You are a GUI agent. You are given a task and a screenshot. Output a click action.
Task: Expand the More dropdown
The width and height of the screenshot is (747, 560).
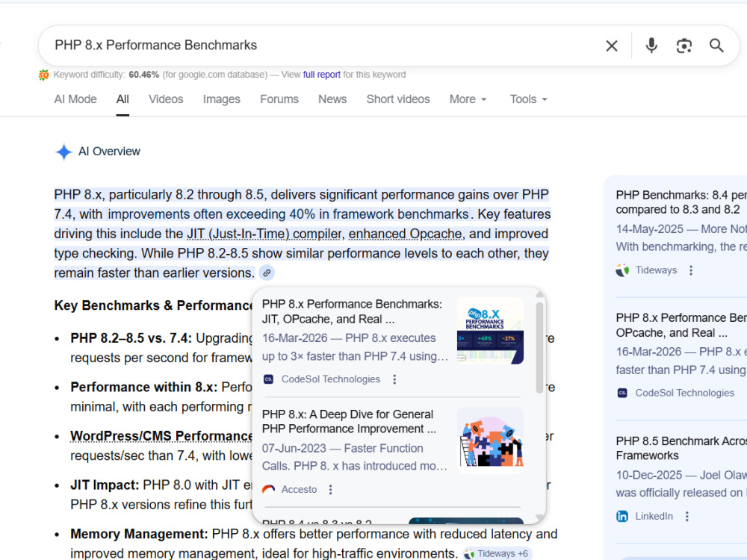[468, 99]
